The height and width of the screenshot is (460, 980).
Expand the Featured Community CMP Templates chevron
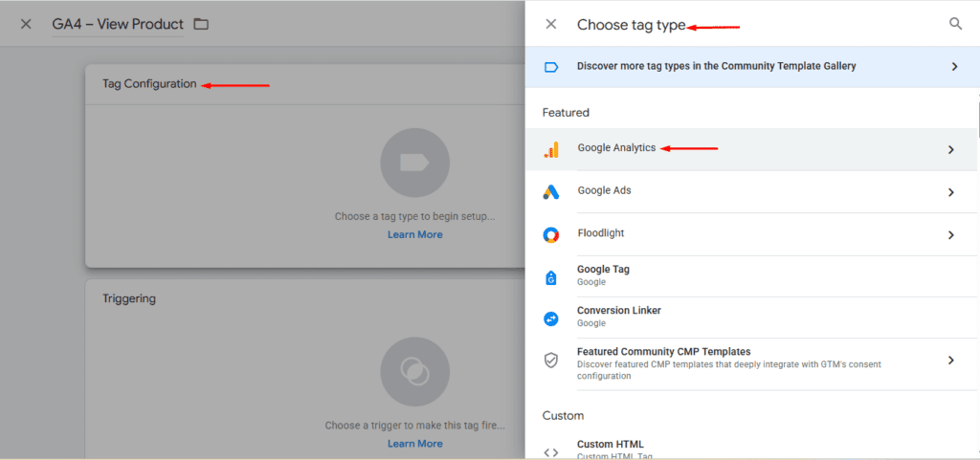950,361
